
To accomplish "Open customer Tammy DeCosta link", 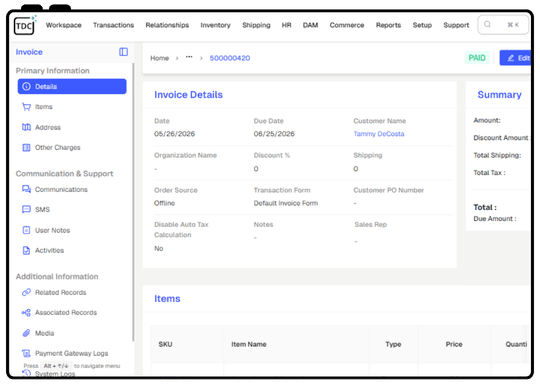I will [379, 134].
